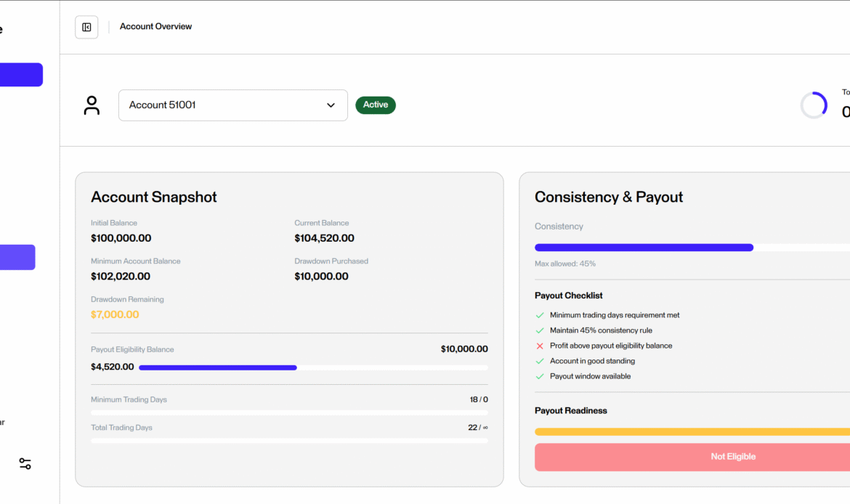Viewport: 850px width, 504px height.
Task: Click the green Active status badge
Action: pos(376,105)
